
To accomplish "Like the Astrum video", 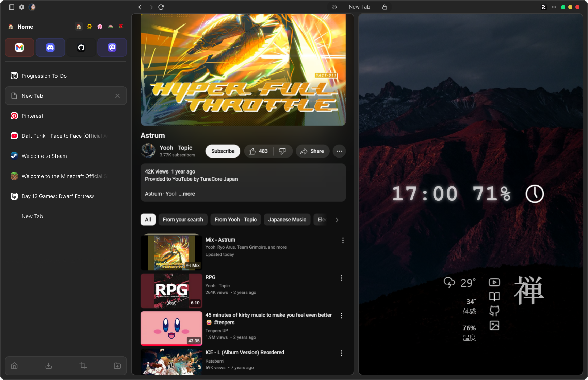I will point(259,151).
